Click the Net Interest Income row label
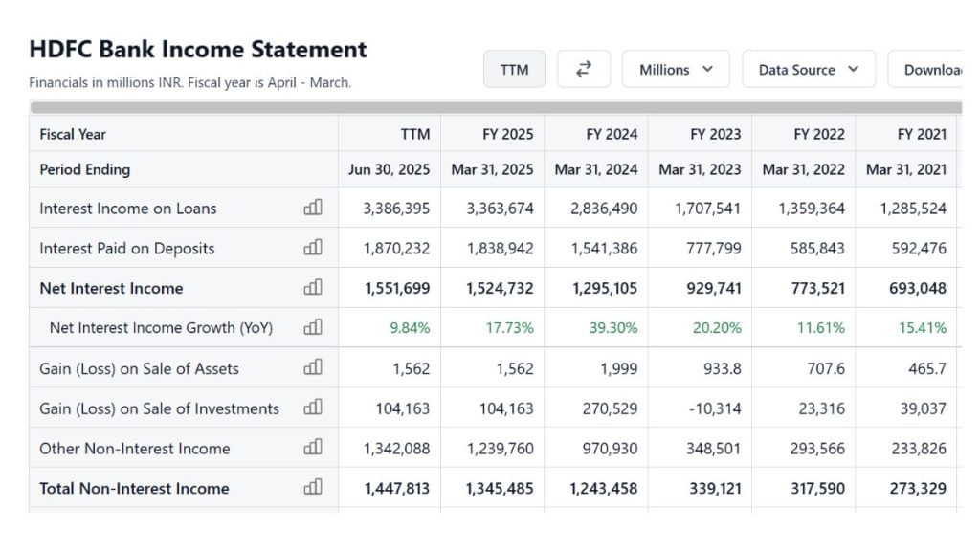This screenshot has width=980, height=551. pos(111,288)
